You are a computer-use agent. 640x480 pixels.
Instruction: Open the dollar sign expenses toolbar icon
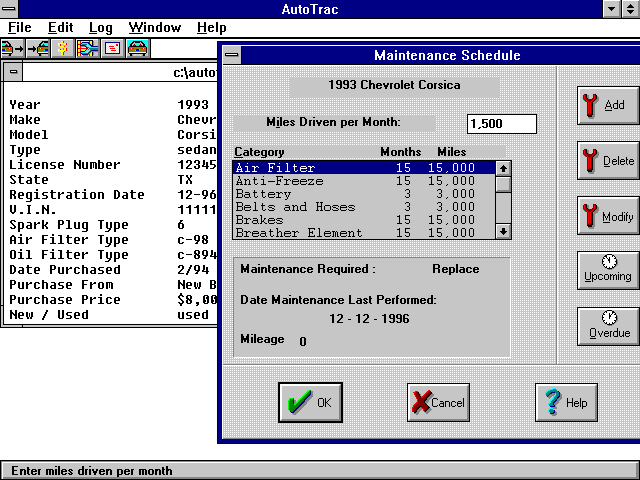tap(63, 48)
